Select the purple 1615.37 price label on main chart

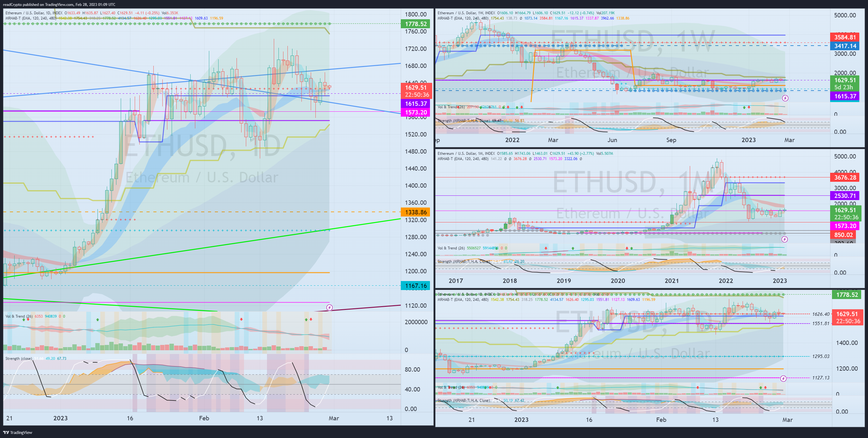(415, 104)
